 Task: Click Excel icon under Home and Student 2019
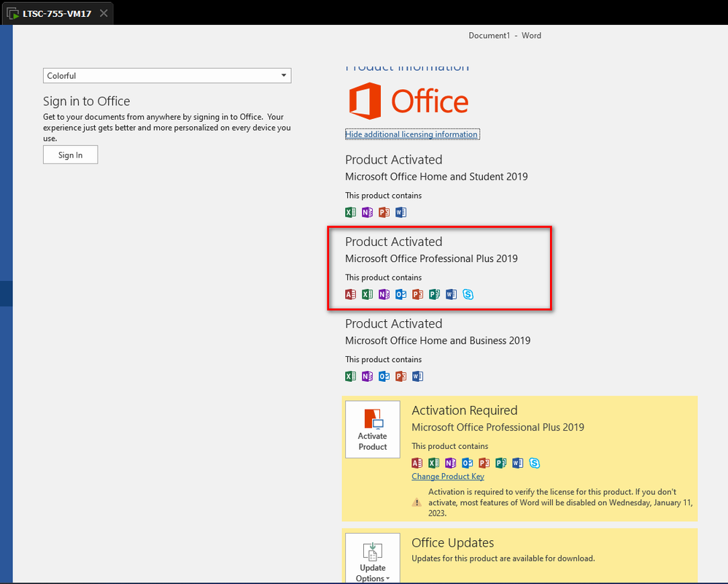coord(351,212)
